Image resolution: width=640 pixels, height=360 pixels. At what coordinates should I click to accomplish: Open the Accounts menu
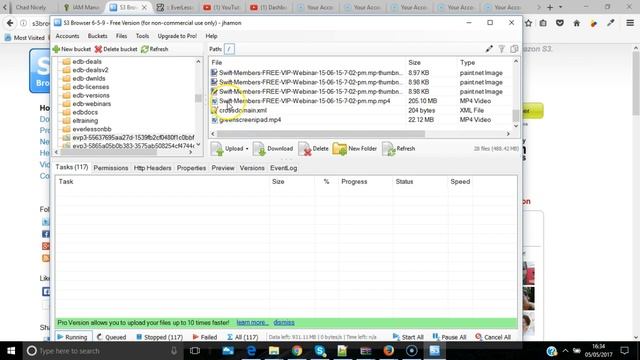point(67,36)
